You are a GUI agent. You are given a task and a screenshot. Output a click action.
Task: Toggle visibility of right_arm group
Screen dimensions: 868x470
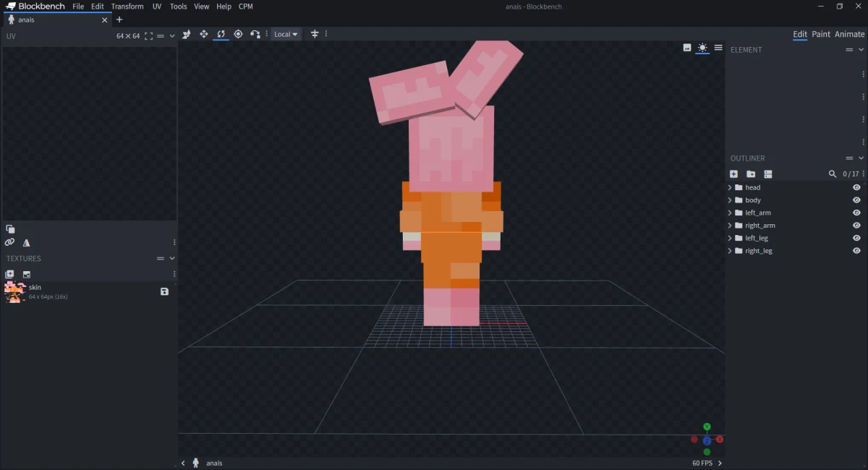coord(856,226)
